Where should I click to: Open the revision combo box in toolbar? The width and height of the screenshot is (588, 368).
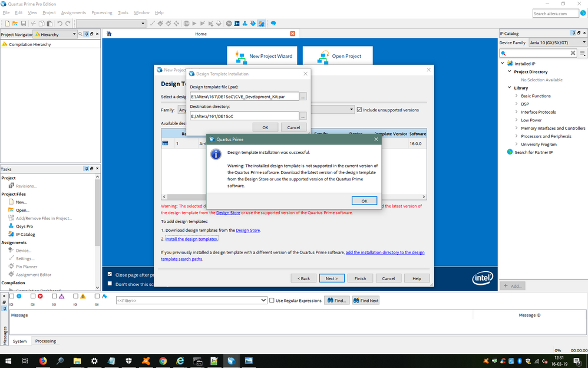[x=111, y=23]
